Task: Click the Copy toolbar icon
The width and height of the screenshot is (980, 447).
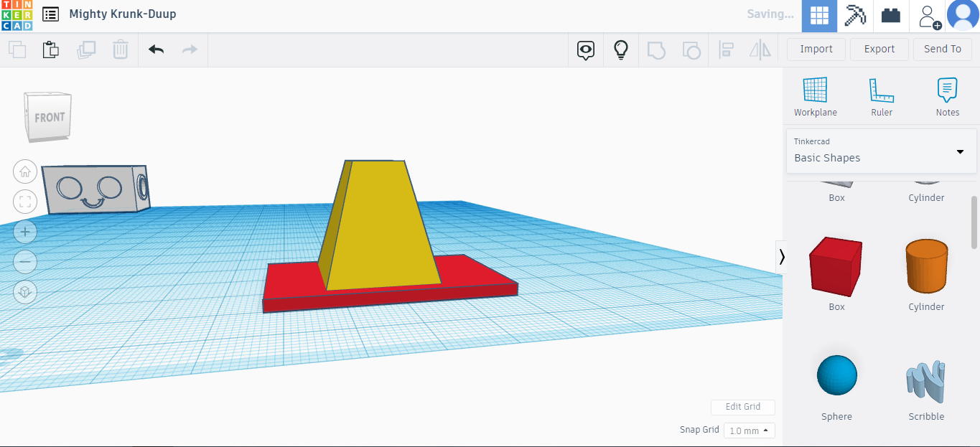Action: [17, 50]
